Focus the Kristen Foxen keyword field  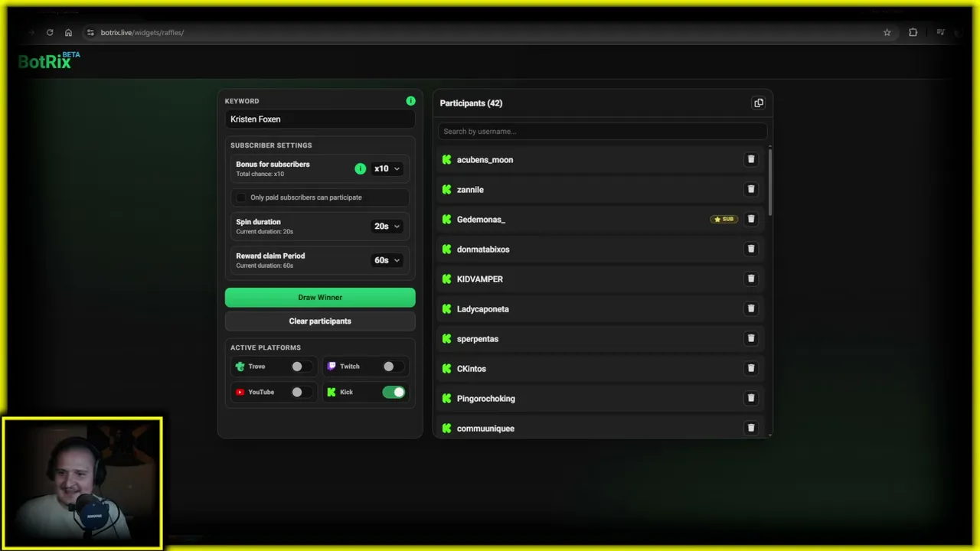tap(320, 119)
